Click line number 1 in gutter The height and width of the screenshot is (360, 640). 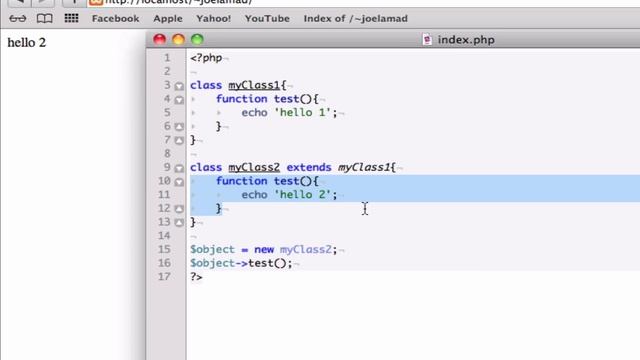pos(167,58)
